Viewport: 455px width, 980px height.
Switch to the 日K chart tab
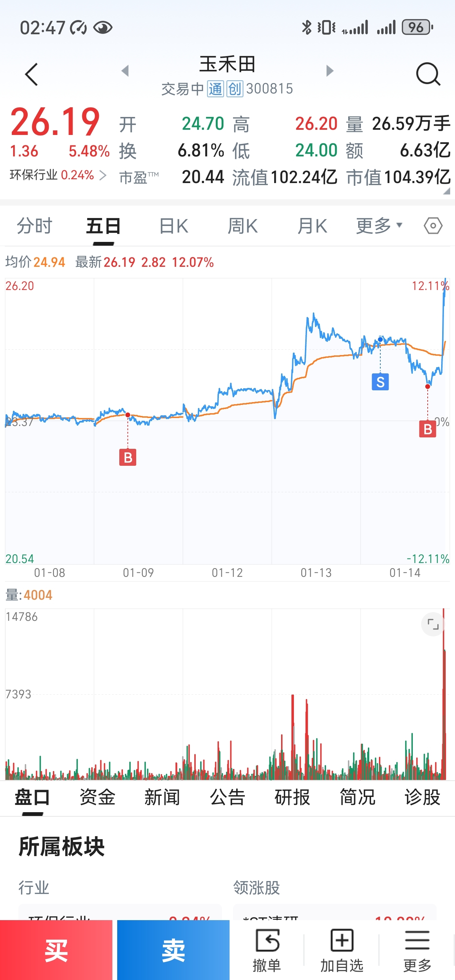pos(173,226)
